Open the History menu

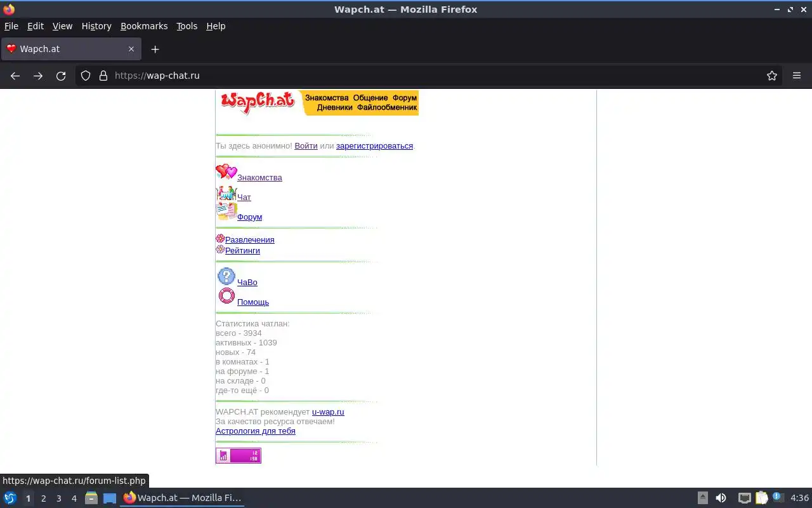[96, 26]
